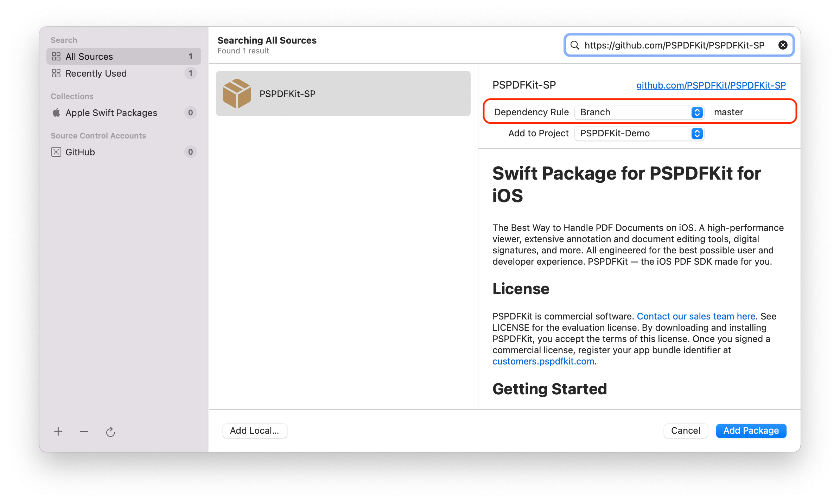Click the Found 1 result text
Screen dimensions: 840x504
tap(243, 51)
